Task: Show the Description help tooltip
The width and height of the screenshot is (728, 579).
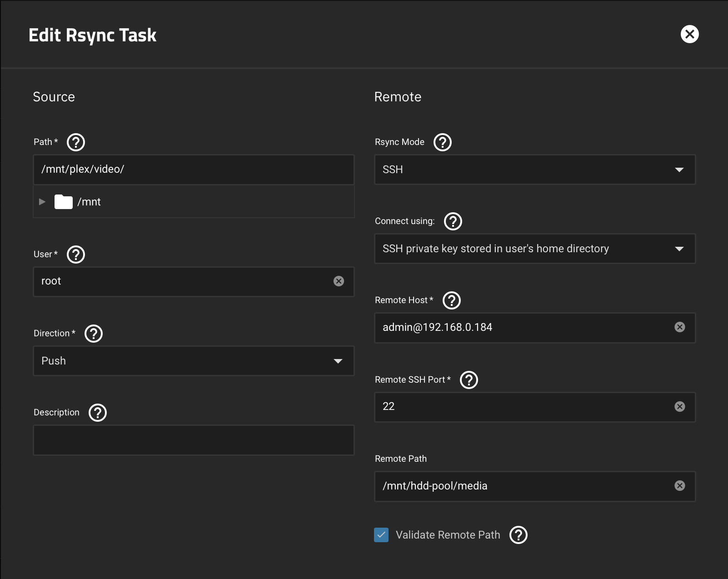Action: click(x=98, y=413)
